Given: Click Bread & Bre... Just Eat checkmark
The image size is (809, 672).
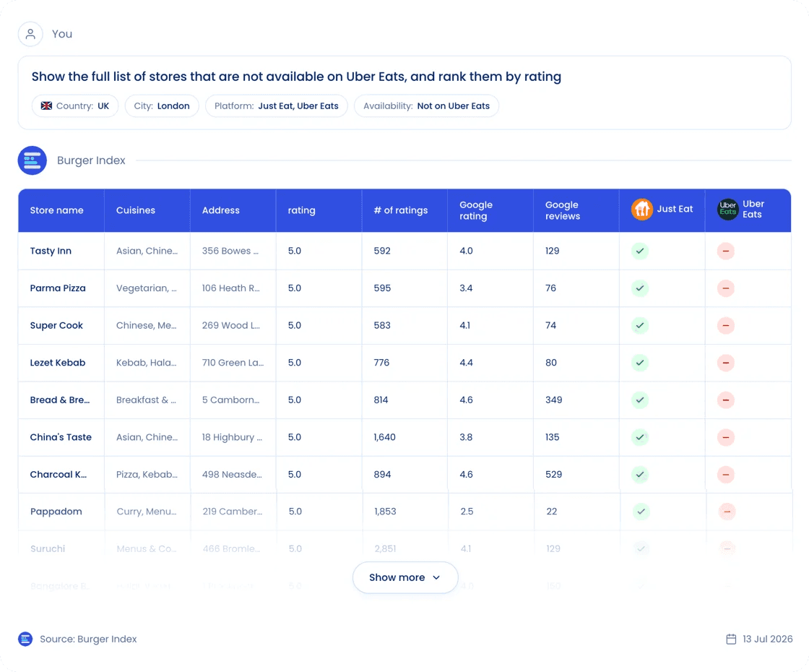Looking at the screenshot, I should pos(640,400).
